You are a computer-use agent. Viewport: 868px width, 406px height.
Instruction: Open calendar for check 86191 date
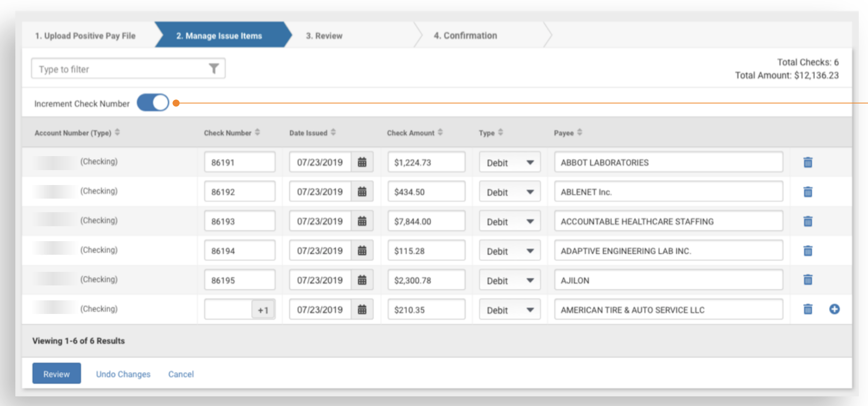pos(362,162)
